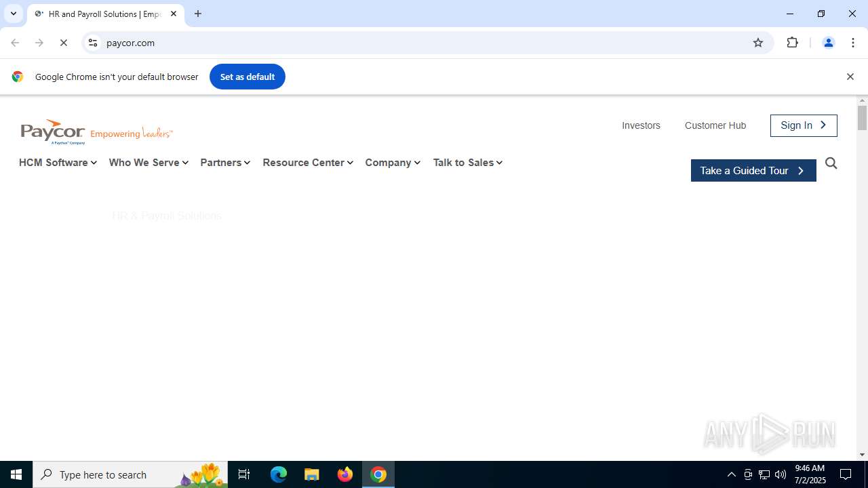Open the Windows notification center
The width and height of the screenshot is (868, 488).
[x=846, y=474]
